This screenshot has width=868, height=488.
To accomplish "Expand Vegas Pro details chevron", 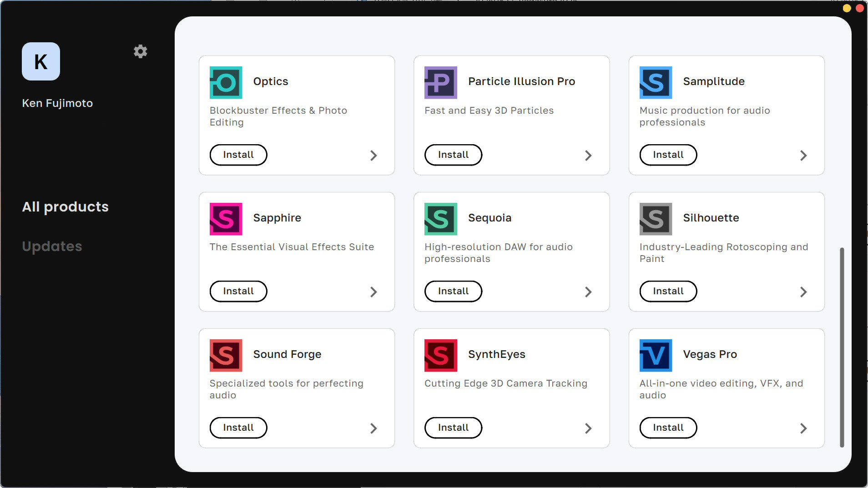I will pyautogui.click(x=803, y=428).
